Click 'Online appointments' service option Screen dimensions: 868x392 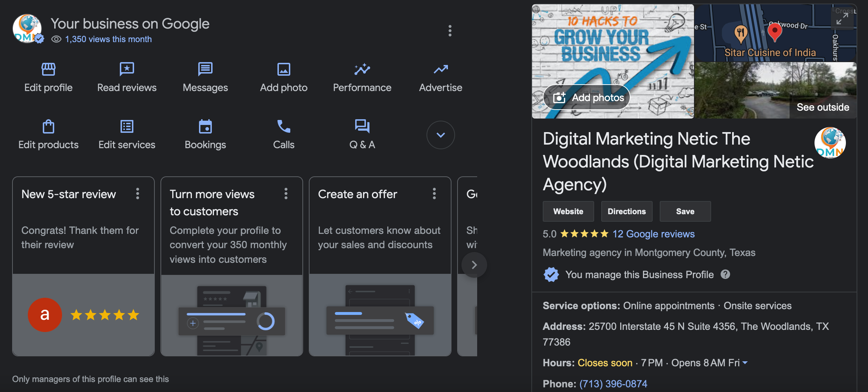tap(669, 306)
